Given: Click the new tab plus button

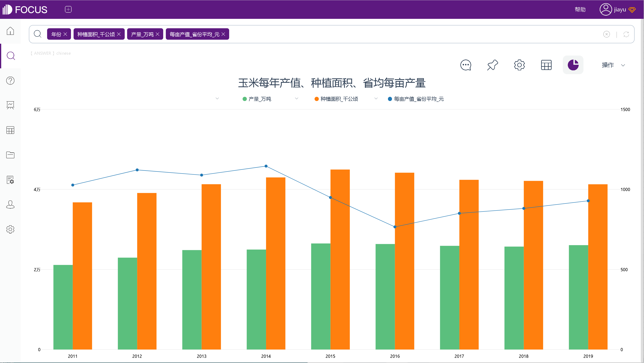Looking at the screenshot, I should point(68,9).
